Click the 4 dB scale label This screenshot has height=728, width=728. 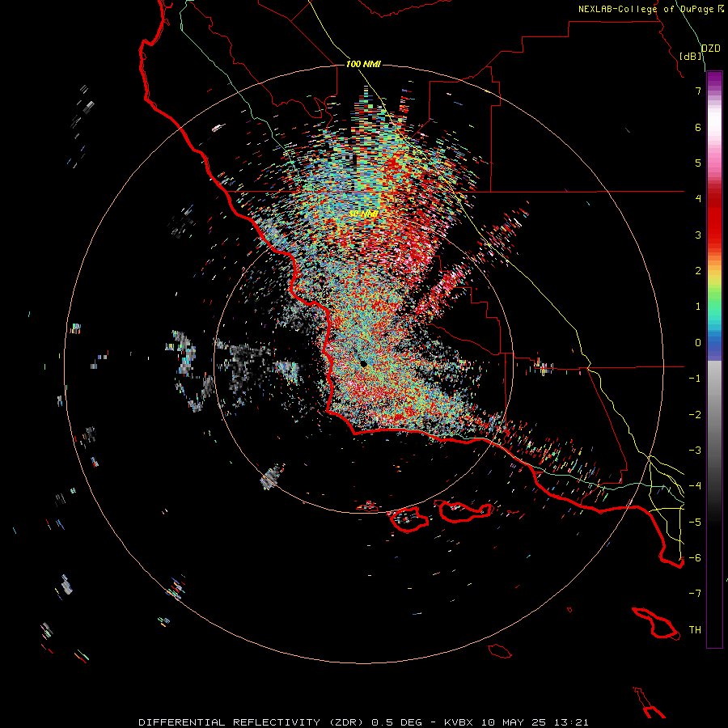pos(698,199)
